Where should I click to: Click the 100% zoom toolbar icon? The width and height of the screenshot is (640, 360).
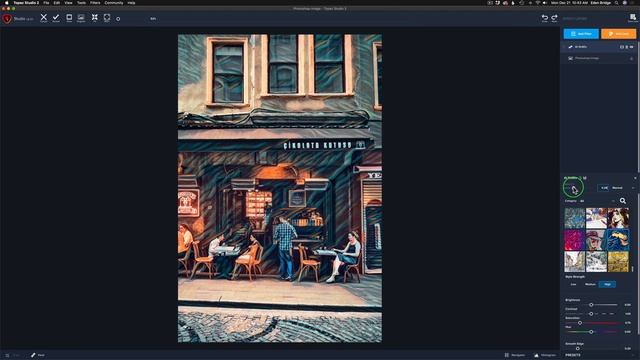[107, 17]
